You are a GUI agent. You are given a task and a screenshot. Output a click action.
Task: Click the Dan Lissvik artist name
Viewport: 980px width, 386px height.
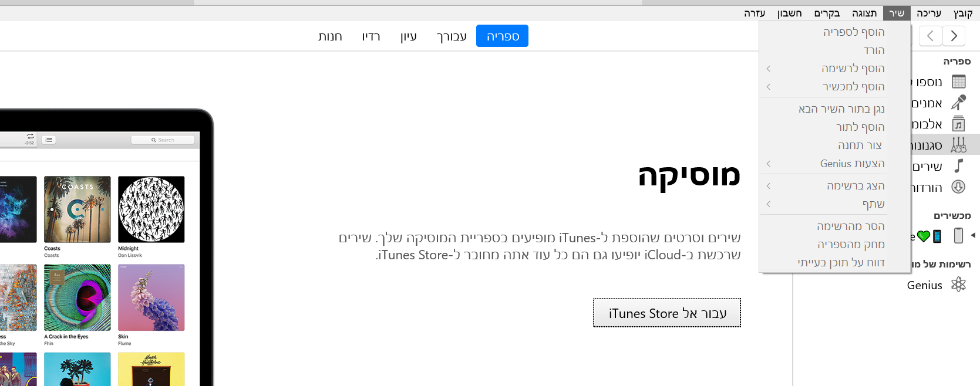(130, 255)
